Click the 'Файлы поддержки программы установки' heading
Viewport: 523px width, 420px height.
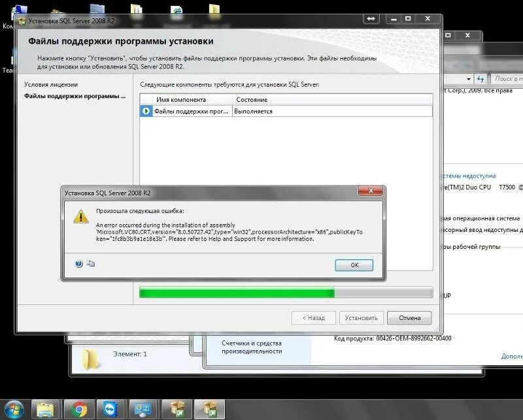tap(121, 41)
